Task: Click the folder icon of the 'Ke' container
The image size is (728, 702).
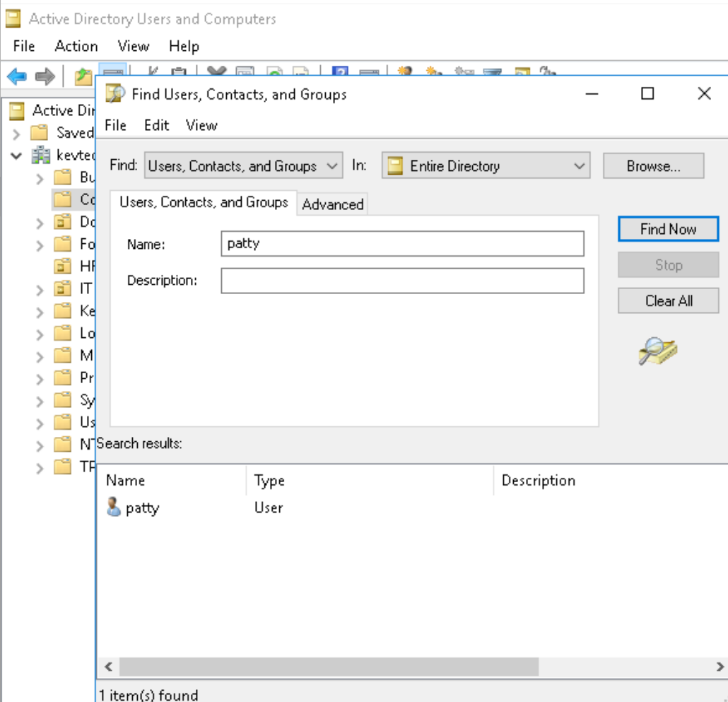Action: coord(63,310)
